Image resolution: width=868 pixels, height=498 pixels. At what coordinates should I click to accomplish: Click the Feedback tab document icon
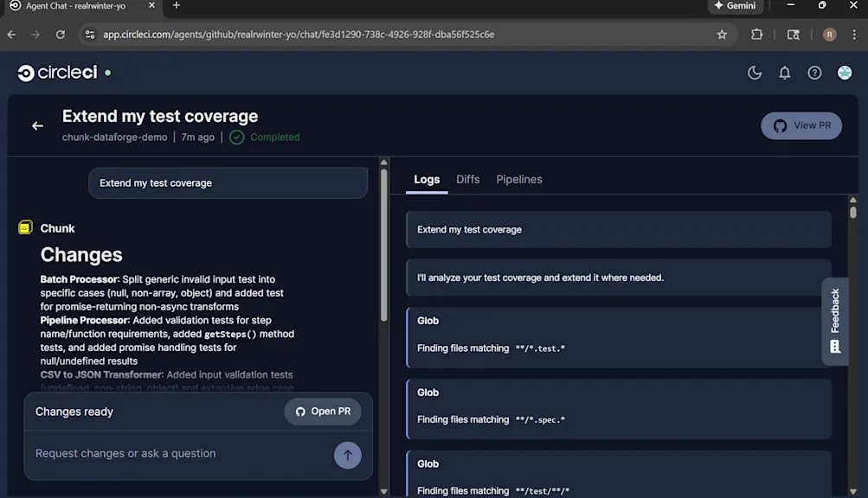835,347
